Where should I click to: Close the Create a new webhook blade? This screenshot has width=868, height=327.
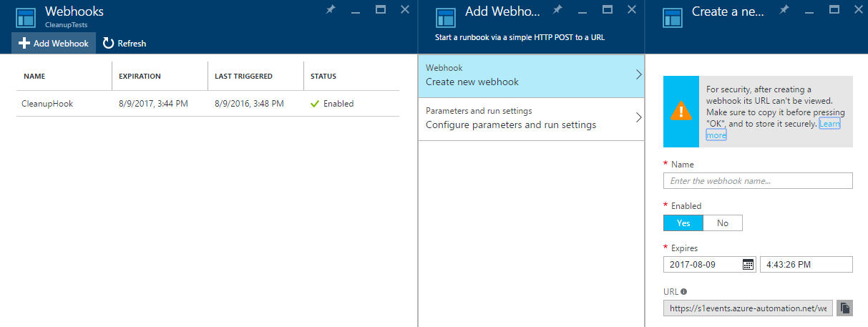coord(859,9)
